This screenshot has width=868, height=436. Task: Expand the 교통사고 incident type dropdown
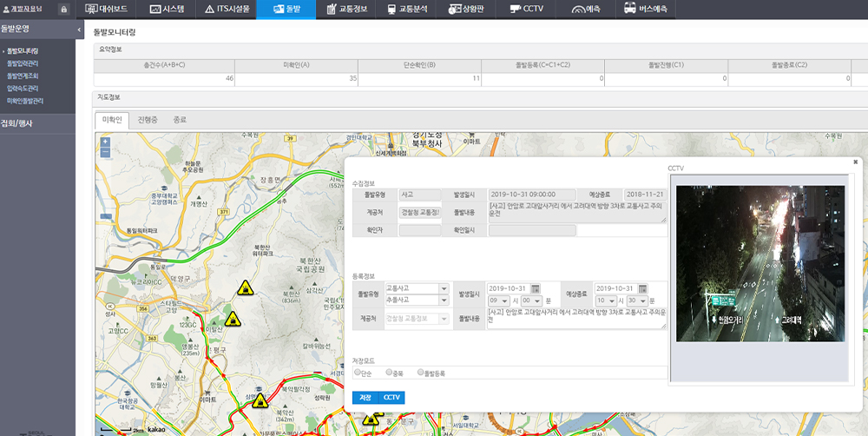tap(444, 288)
